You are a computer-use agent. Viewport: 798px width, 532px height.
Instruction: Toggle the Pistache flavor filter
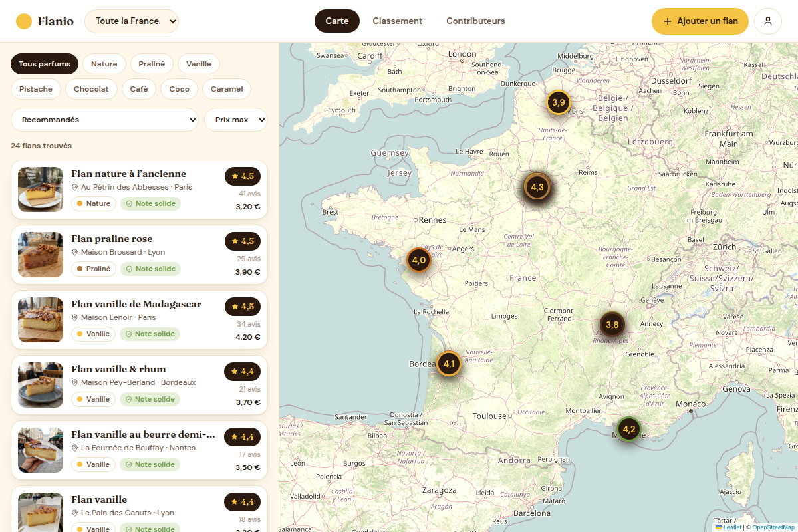coord(36,89)
